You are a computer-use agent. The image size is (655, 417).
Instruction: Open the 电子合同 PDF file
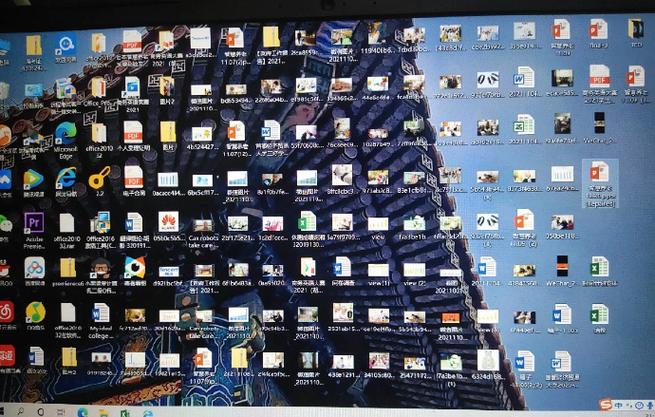coord(133,177)
